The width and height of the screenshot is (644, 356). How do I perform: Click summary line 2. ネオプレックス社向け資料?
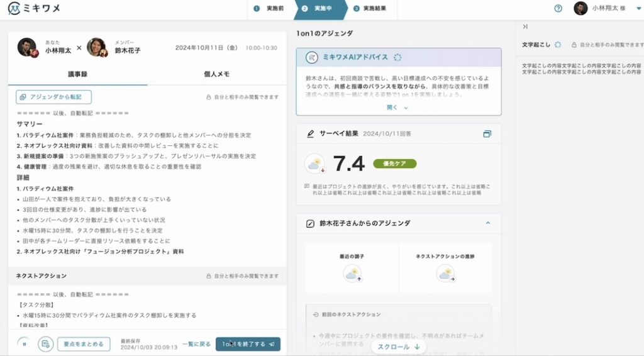[x=118, y=146]
